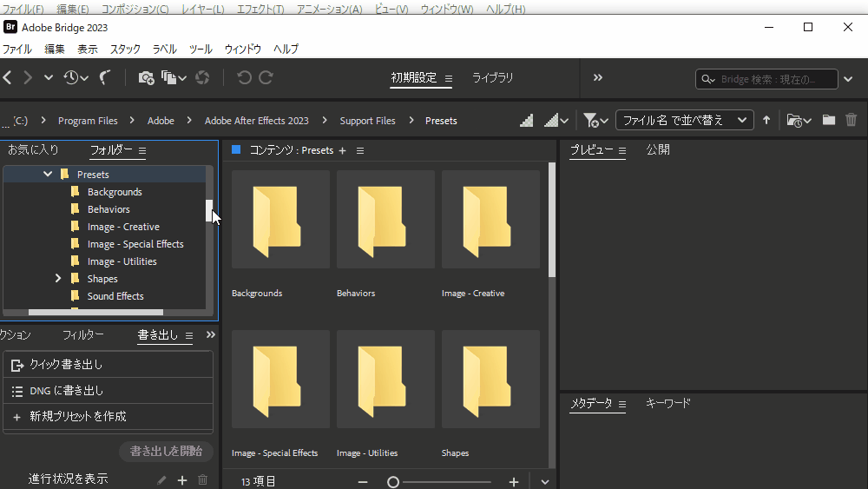Click Support Files breadcrumb
The image size is (868, 489).
click(x=367, y=121)
